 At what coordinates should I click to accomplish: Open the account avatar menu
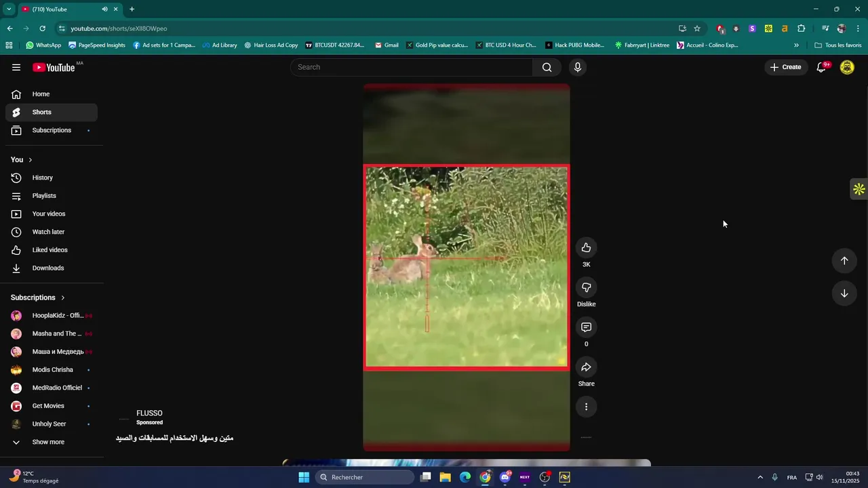coord(847,67)
